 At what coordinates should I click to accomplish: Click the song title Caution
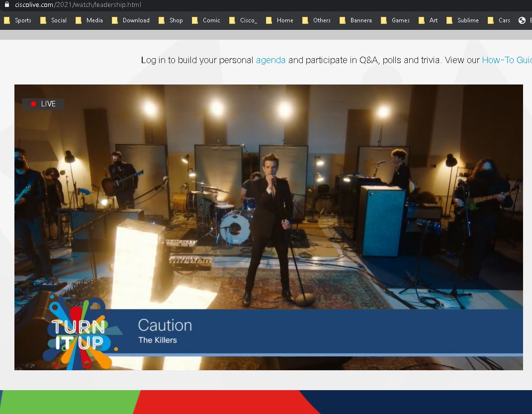(165, 325)
